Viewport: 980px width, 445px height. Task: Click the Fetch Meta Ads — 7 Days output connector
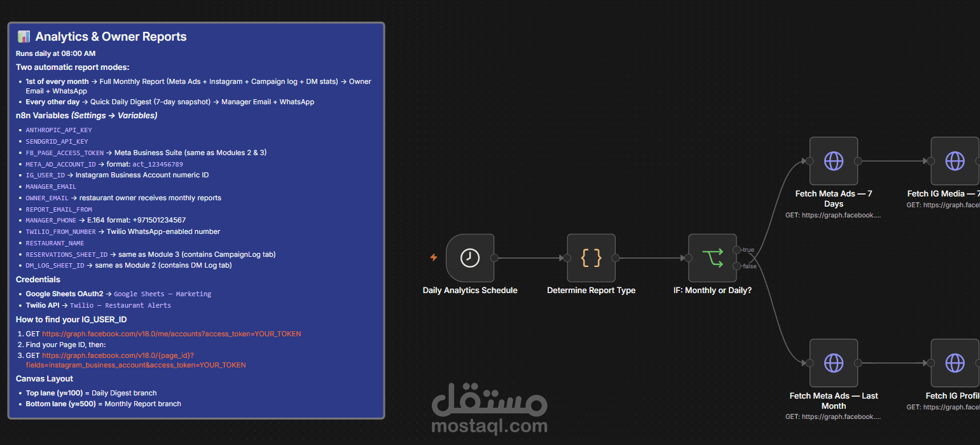[858, 161]
